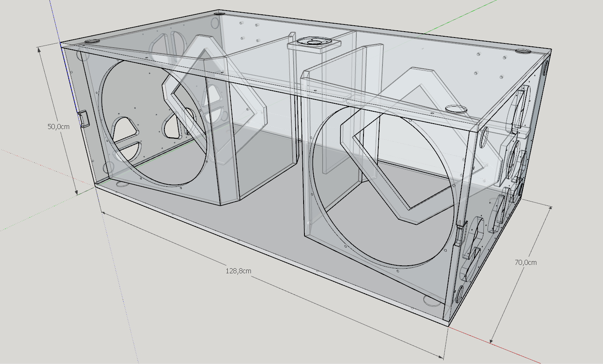
Task: Select the 70,0cm depth dimension label
Action: [x=525, y=262]
